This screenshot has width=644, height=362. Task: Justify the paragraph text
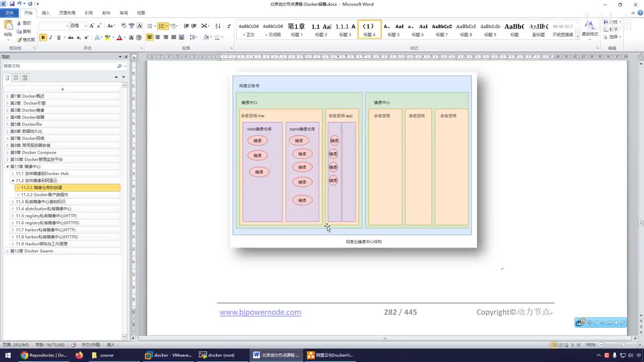(174, 37)
